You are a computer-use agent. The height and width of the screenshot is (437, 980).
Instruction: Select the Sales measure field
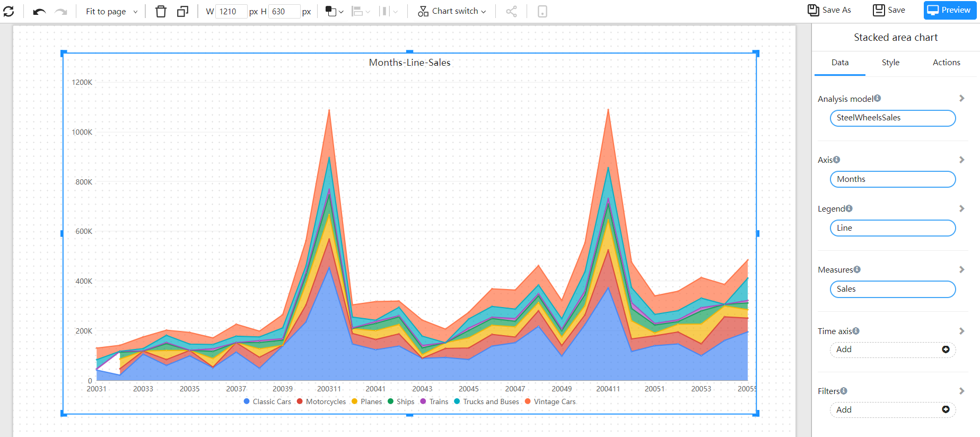coord(892,289)
